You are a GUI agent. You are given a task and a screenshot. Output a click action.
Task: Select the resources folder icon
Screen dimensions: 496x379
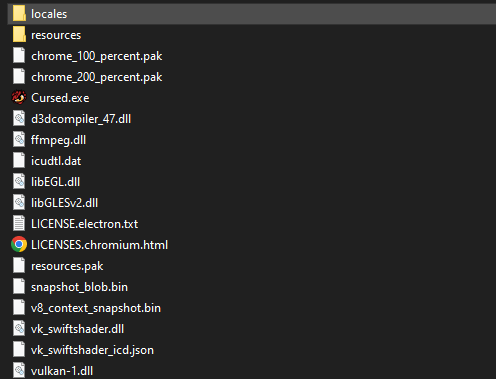(x=19, y=35)
